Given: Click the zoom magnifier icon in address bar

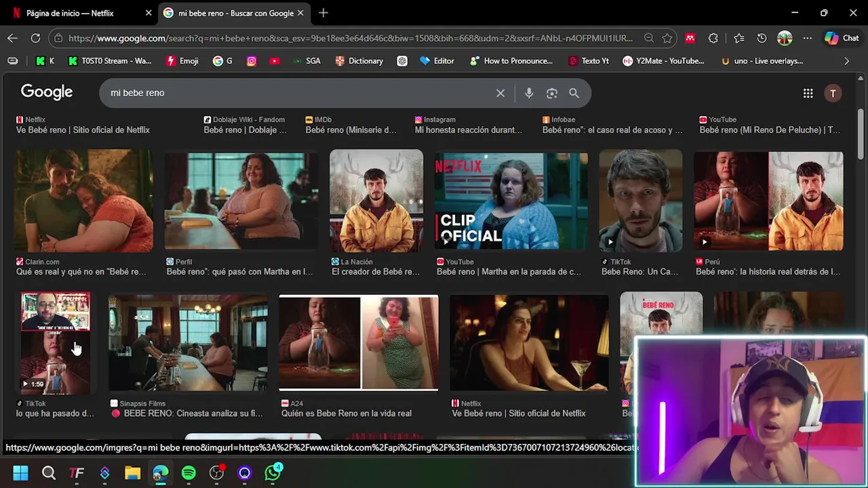Looking at the screenshot, I should point(649,38).
